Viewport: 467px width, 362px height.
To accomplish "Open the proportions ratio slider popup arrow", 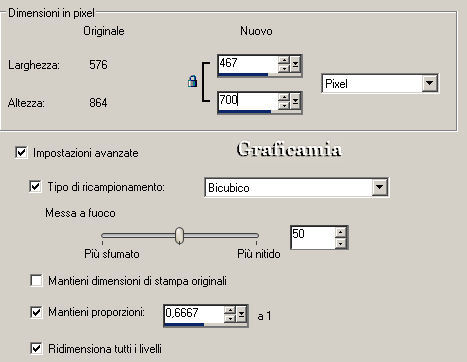I will 241,314.
